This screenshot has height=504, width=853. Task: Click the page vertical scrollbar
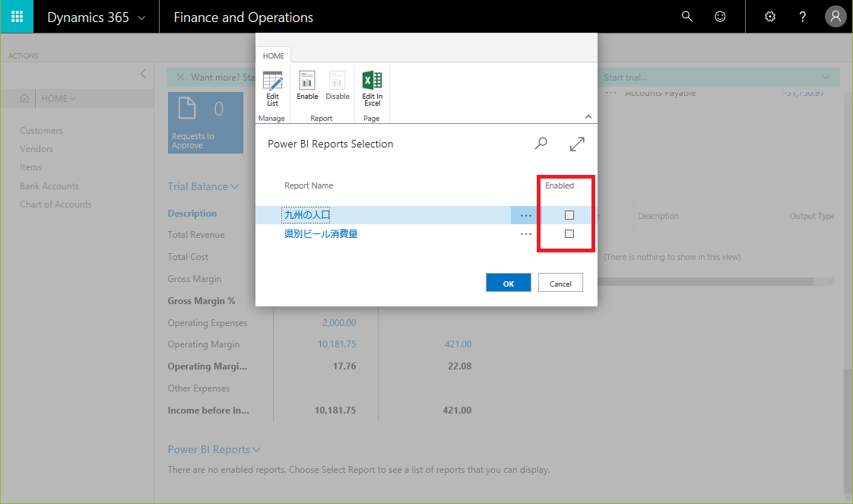(848, 433)
